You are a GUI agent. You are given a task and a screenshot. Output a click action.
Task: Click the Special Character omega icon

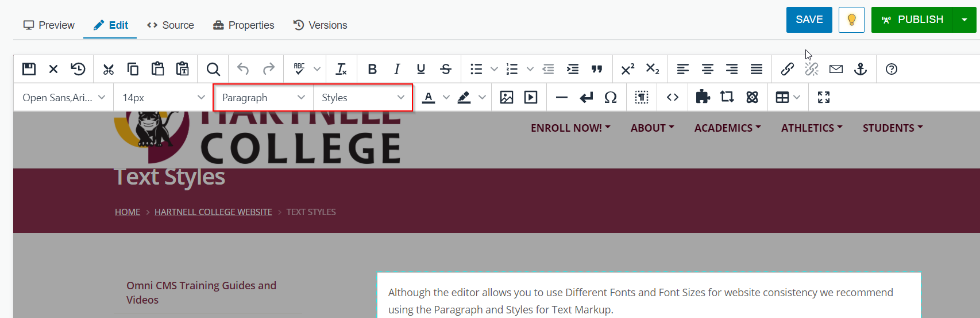pos(611,98)
